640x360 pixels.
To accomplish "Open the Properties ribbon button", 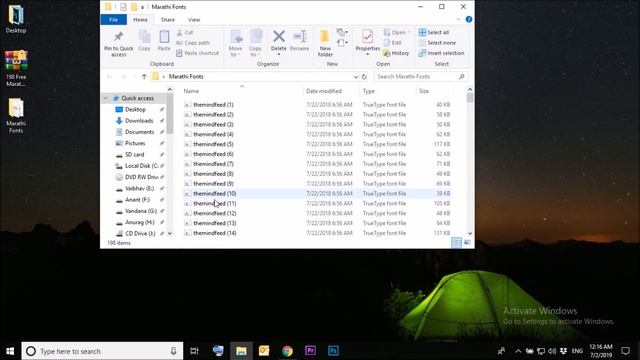I will pos(367,42).
